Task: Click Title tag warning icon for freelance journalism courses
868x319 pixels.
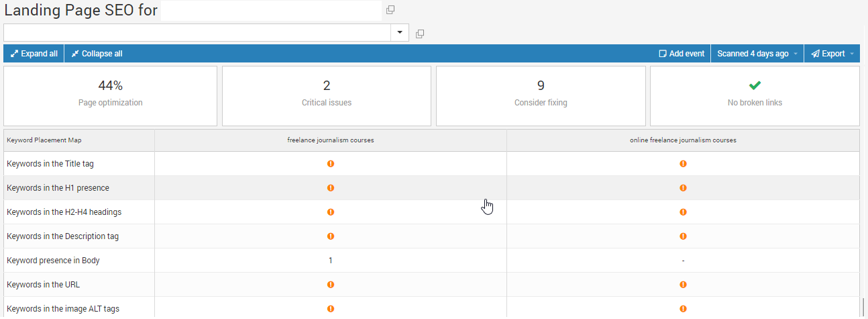Action: (331, 164)
